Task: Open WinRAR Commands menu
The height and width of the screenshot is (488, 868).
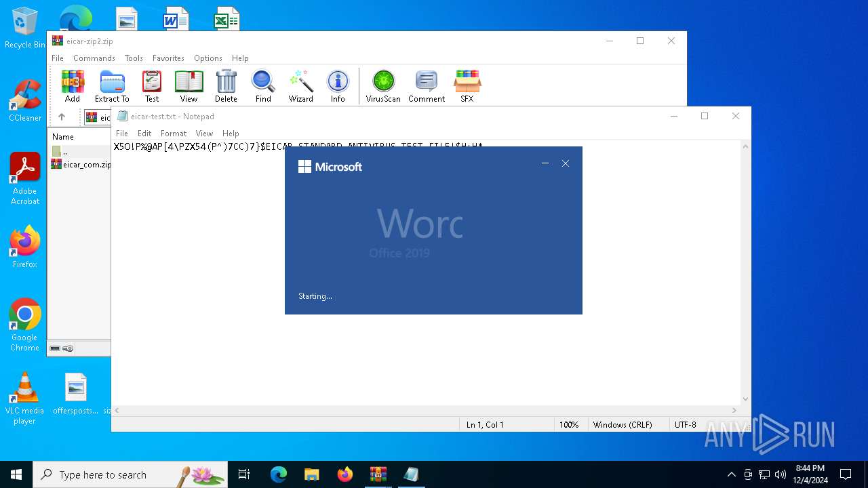Action: (94, 58)
